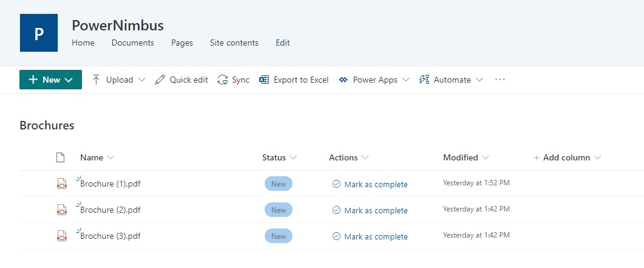Image resolution: width=644 pixels, height=268 pixels.
Task: Mark Brochure (2).pdf as complete
Action: tap(370, 210)
